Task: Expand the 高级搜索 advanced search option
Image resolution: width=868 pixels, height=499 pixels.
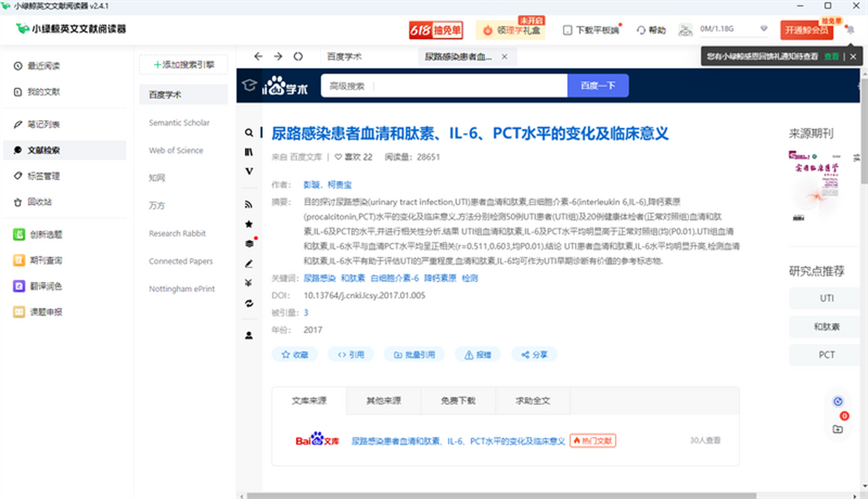Action: [x=347, y=86]
